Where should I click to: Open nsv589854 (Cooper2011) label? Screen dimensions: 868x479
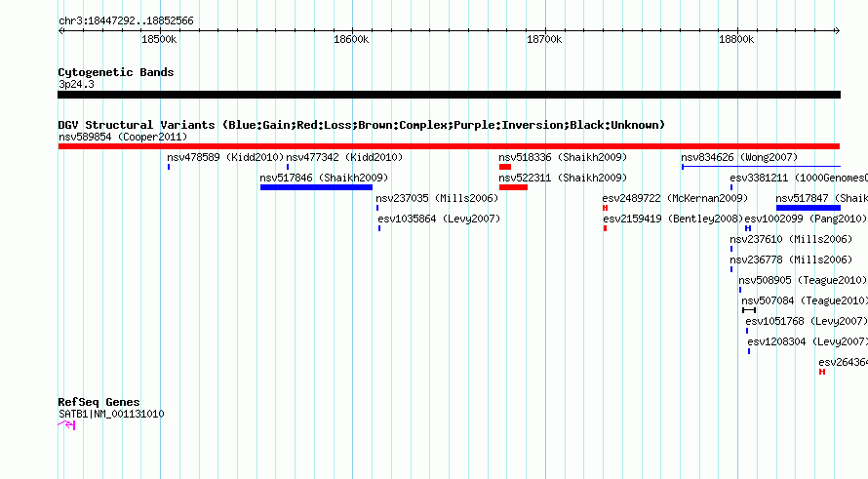[x=123, y=137]
